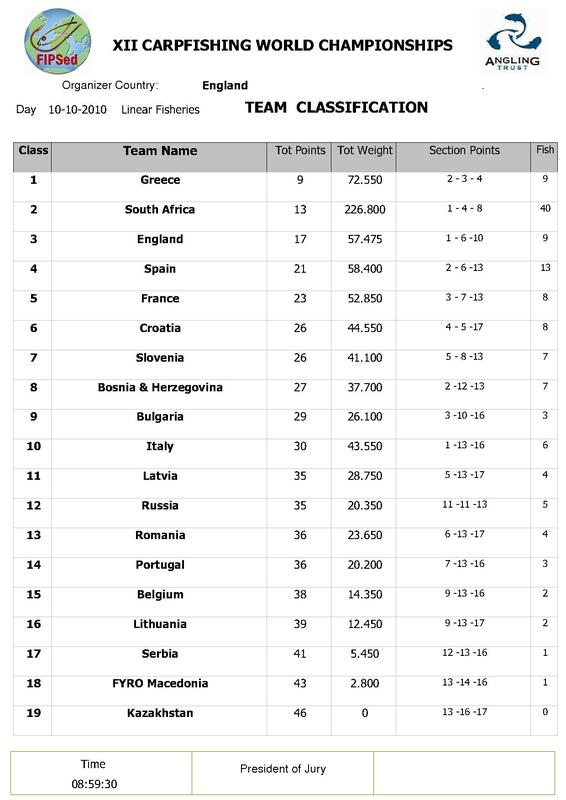566x800 pixels.
Task: Select the Greece team row name
Action: [160, 180]
